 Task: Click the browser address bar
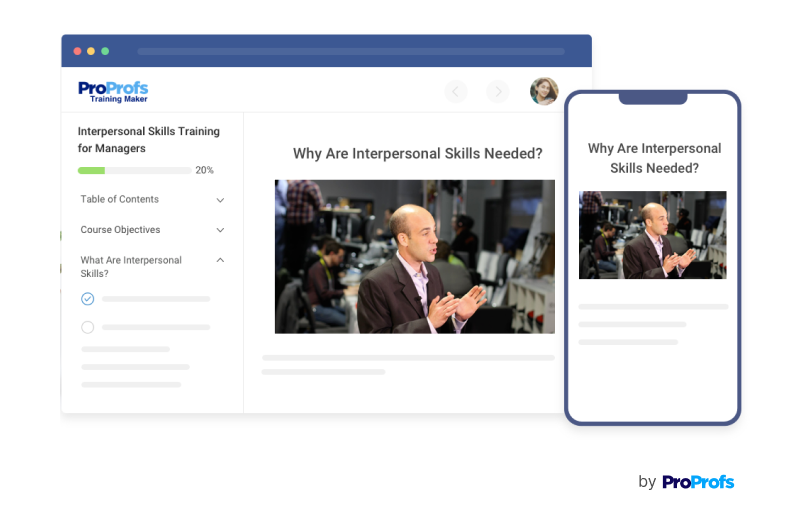[350, 51]
